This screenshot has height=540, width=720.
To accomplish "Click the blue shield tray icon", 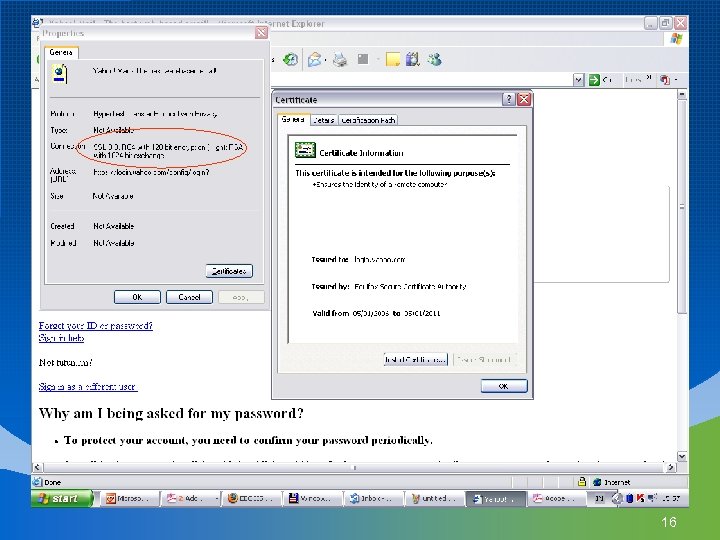I will (630, 499).
